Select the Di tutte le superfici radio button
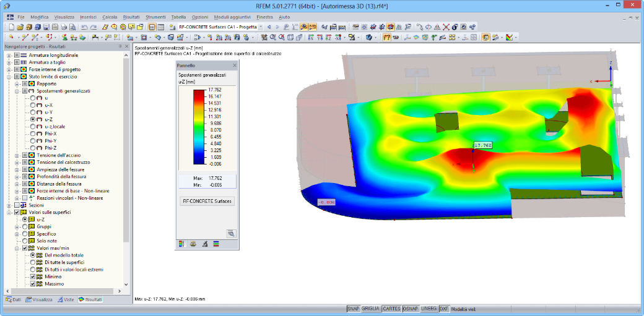The image size is (644, 316). (33, 262)
